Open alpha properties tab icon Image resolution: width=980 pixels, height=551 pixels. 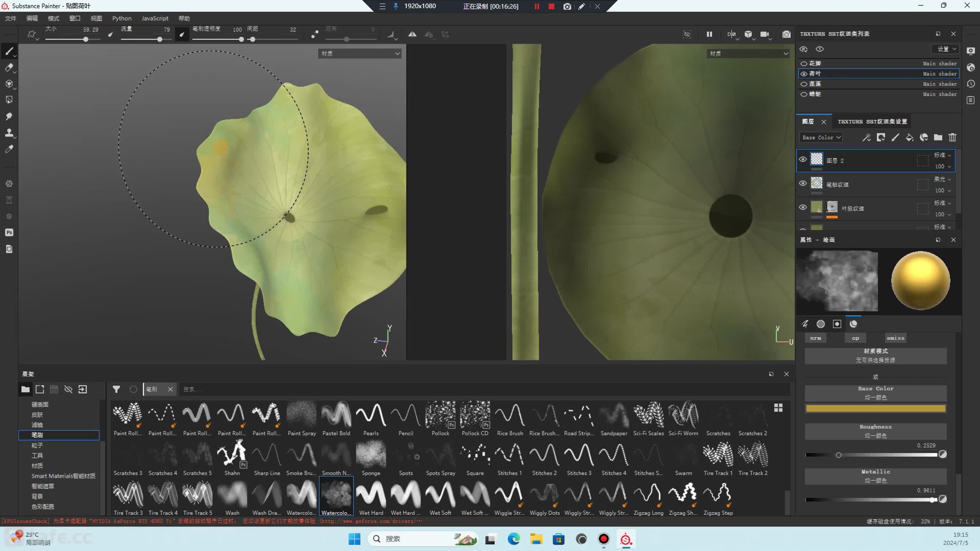(x=821, y=324)
